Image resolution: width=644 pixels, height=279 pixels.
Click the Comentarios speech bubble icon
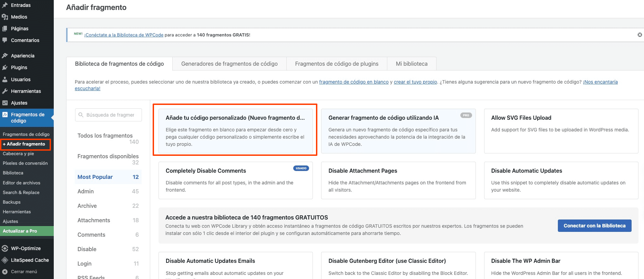tap(5, 40)
